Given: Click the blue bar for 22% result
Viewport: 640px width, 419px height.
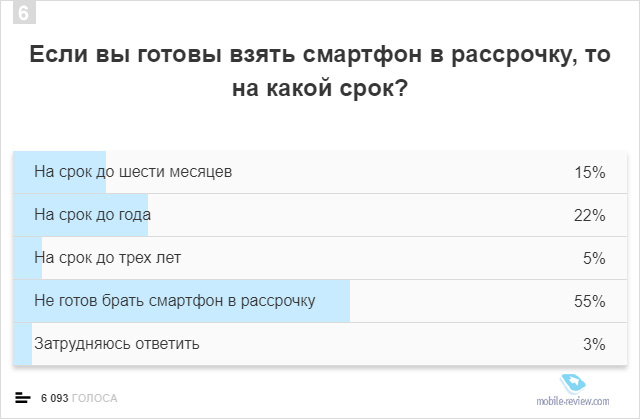Looking at the screenshot, I should tap(80, 215).
